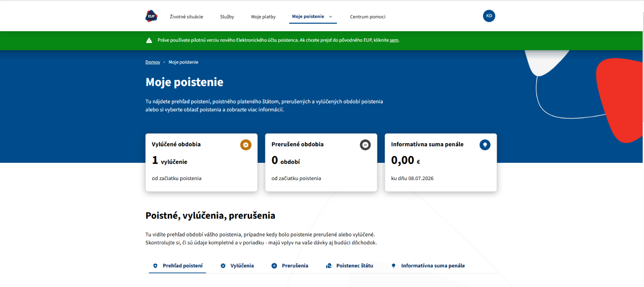This screenshot has width=644, height=287.
Task: Click 'Moje poistenie' breadcrumb text
Action: (183, 62)
